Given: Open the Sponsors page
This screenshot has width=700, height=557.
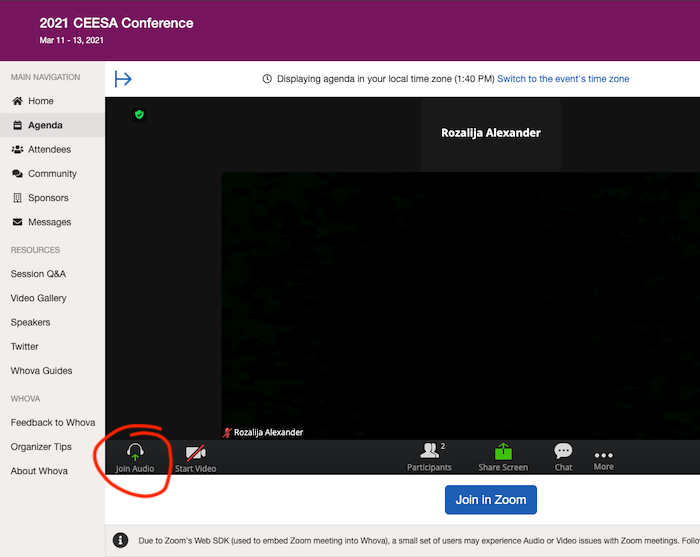Looking at the screenshot, I should point(52,198).
